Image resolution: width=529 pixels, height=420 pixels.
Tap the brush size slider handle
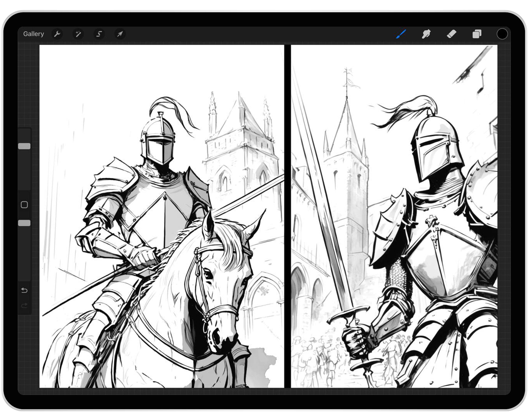click(x=25, y=146)
